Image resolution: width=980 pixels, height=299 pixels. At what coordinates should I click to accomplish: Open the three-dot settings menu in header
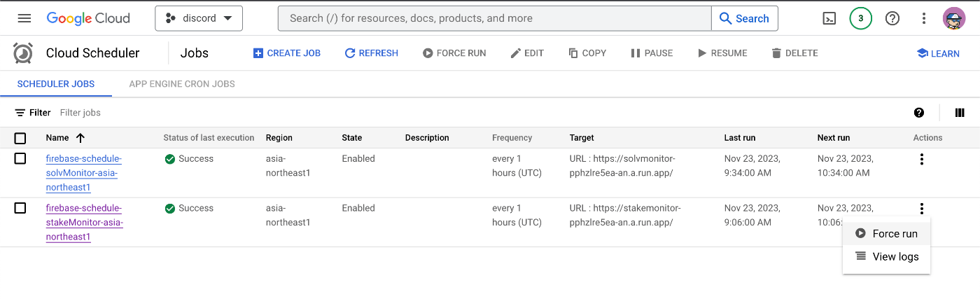click(924, 18)
